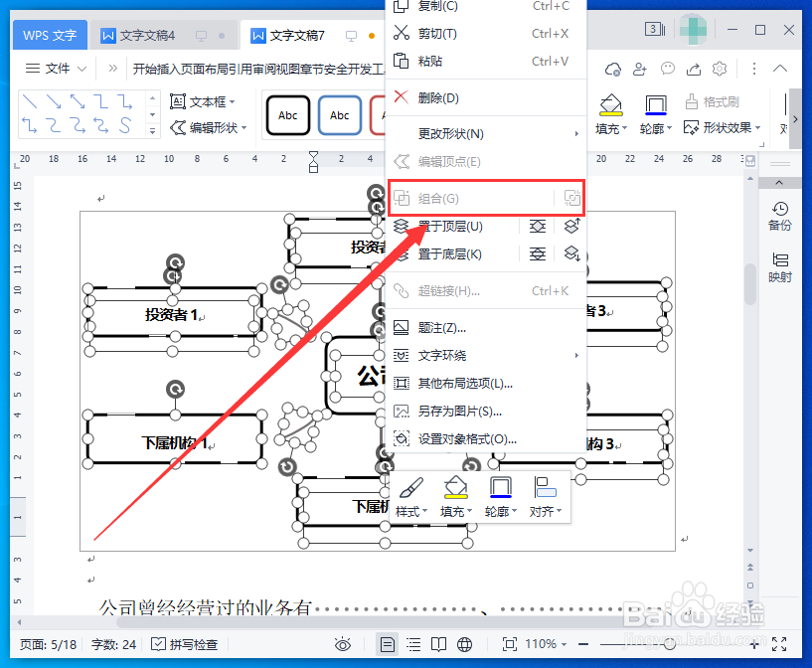Enter full screen mode icon

(x=779, y=644)
